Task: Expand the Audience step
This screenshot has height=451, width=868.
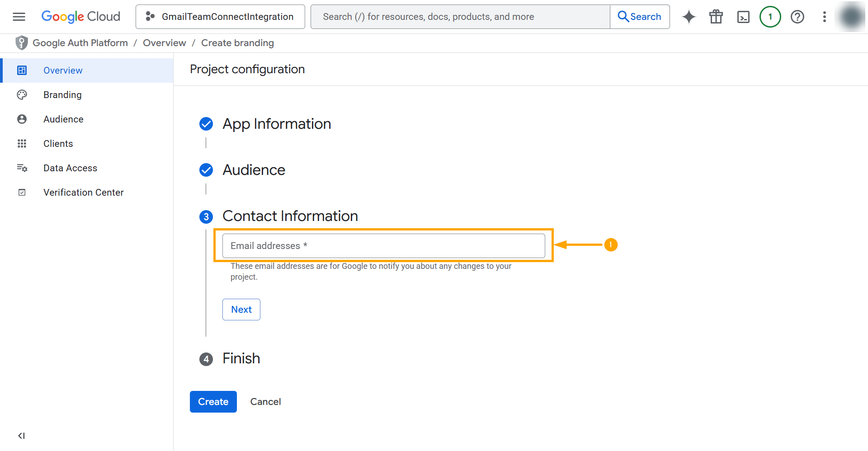Action: 254,170
